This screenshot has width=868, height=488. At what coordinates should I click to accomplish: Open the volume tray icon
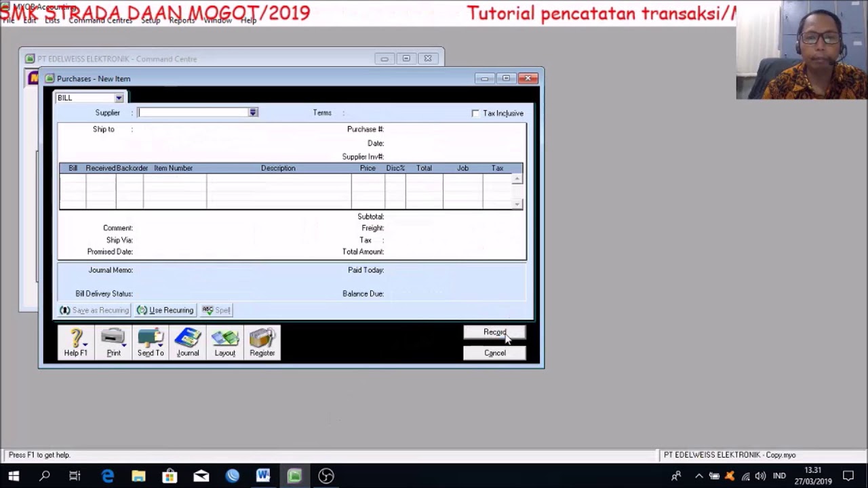760,476
